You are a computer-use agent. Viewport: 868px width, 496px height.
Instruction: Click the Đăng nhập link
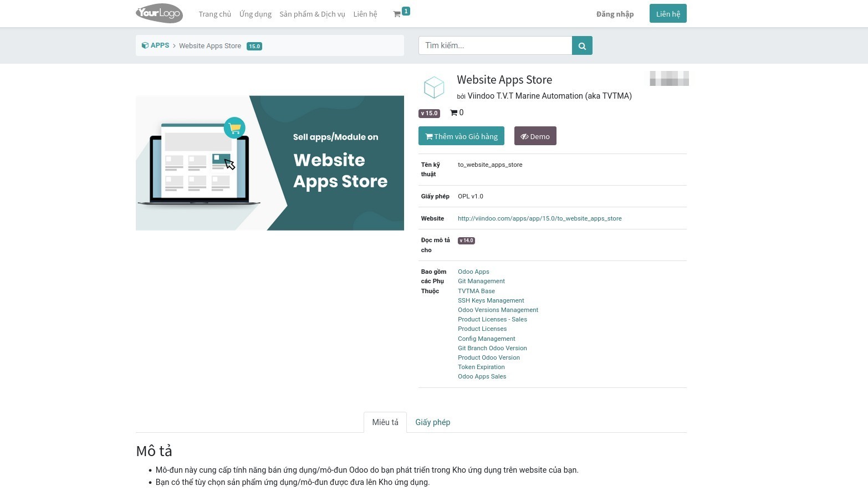[x=615, y=14]
